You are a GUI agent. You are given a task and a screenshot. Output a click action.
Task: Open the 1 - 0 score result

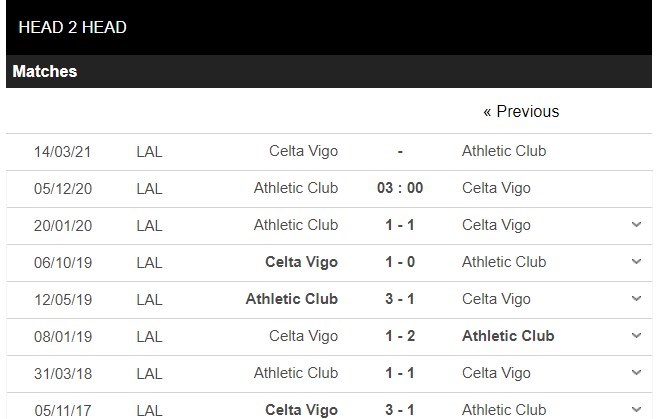click(400, 262)
